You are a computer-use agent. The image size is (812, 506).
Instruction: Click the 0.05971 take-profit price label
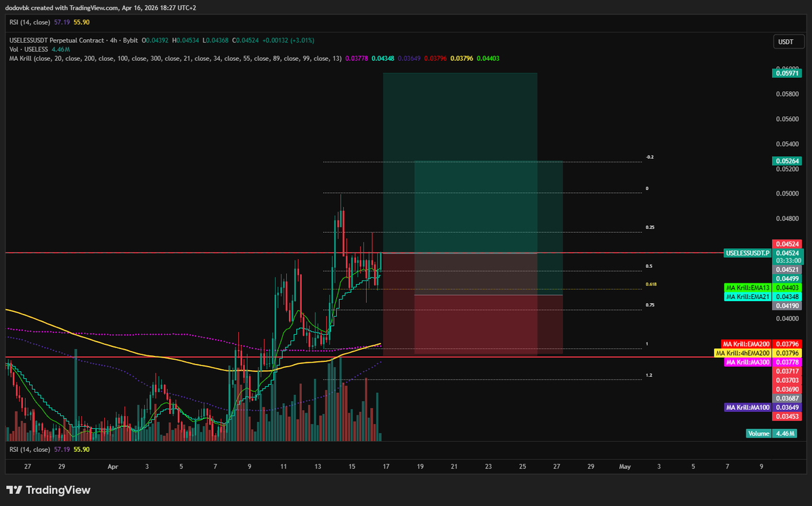(x=786, y=74)
